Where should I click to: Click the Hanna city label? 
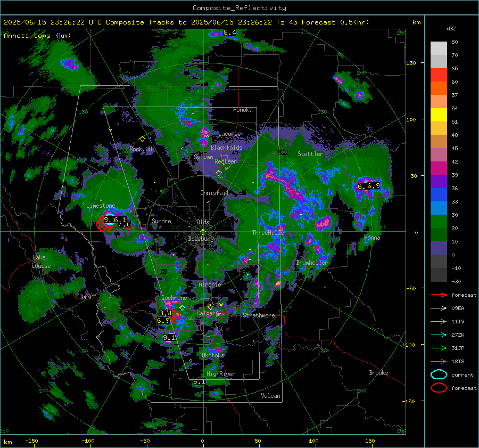tap(372, 238)
